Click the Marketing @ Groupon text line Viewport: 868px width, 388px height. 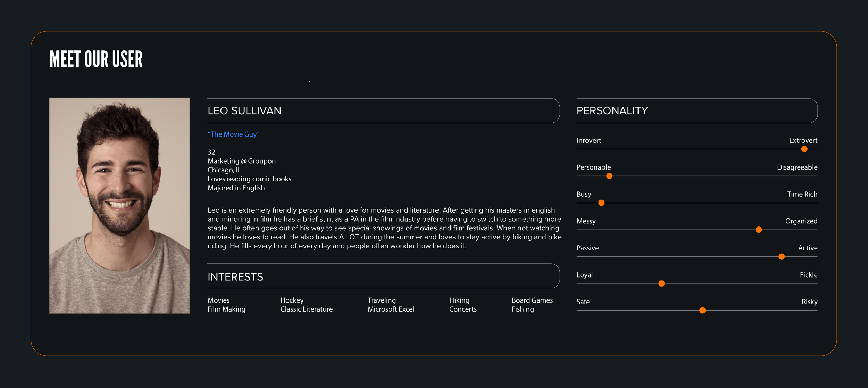click(241, 161)
